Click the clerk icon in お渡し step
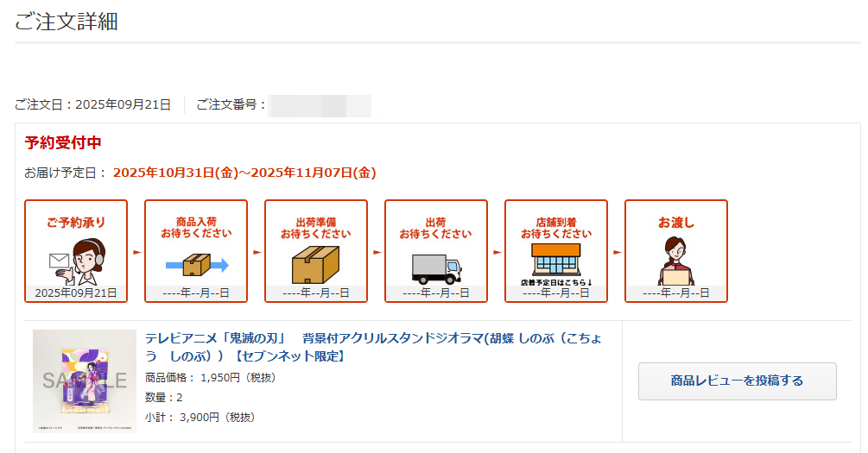The height and width of the screenshot is (453, 868). click(x=675, y=260)
